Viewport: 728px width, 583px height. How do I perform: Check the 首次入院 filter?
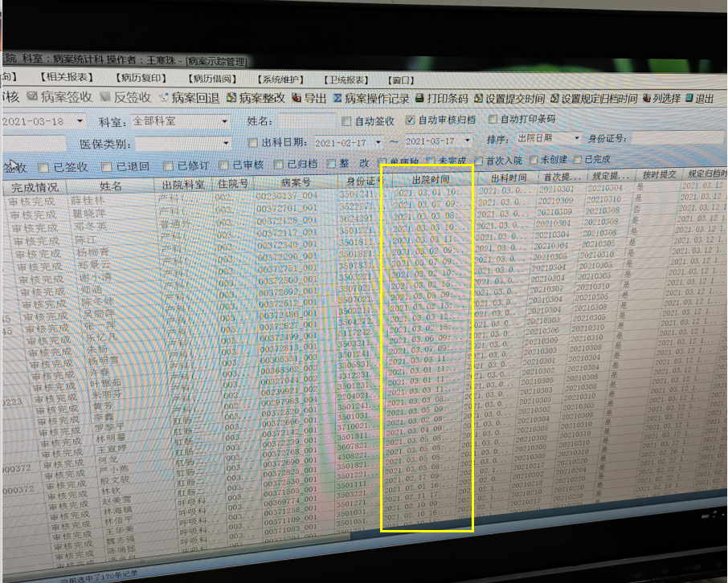[x=479, y=161]
